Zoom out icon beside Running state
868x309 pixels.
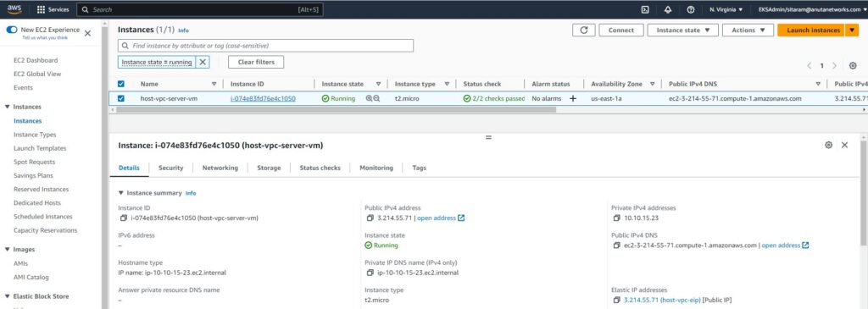click(376, 98)
